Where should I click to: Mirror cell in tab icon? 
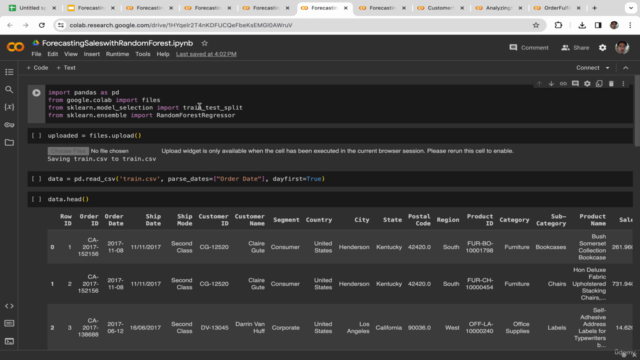click(599, 84)
